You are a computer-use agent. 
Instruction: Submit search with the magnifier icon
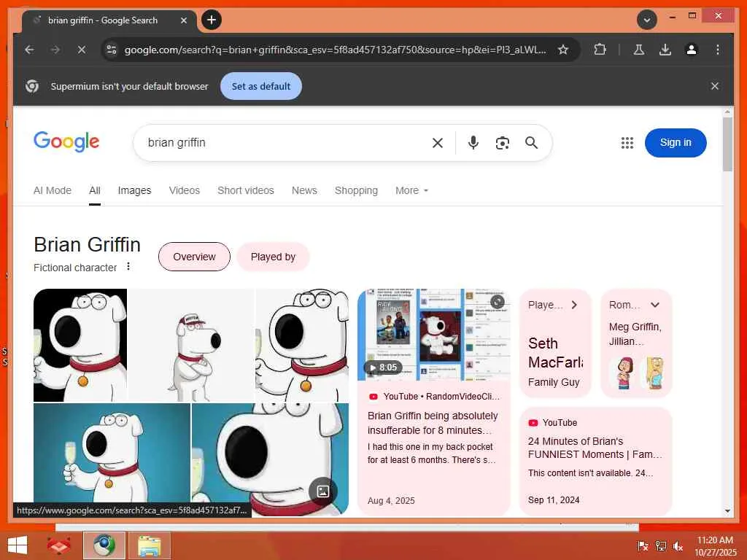tap(531, 143)
